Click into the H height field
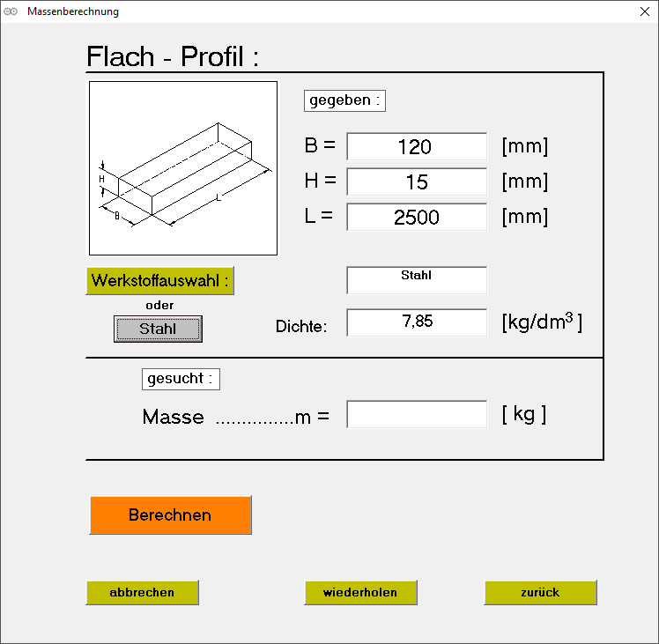Screen dimensions: 659x644 click(x=417, y=182)
